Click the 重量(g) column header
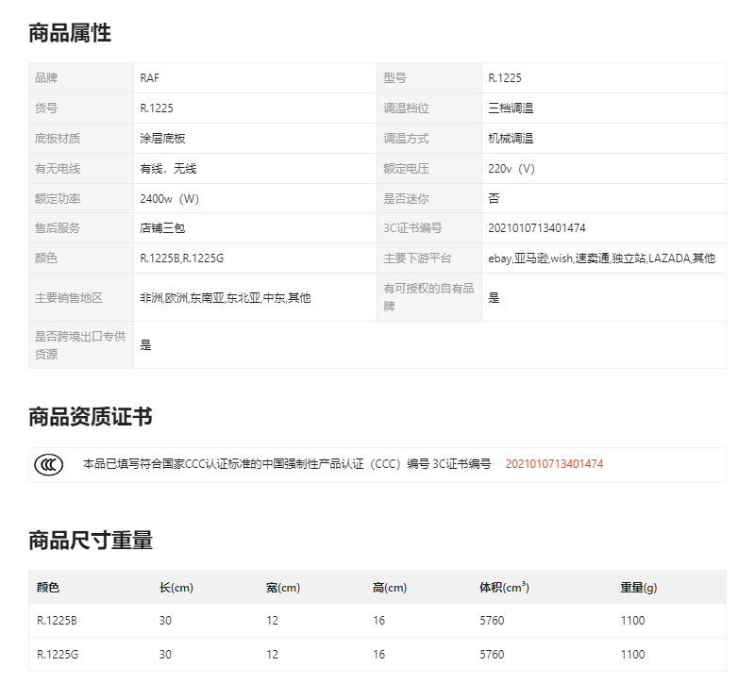Image resolution: width=755 pixels, height=700 pixels. (x=639, y=588)
